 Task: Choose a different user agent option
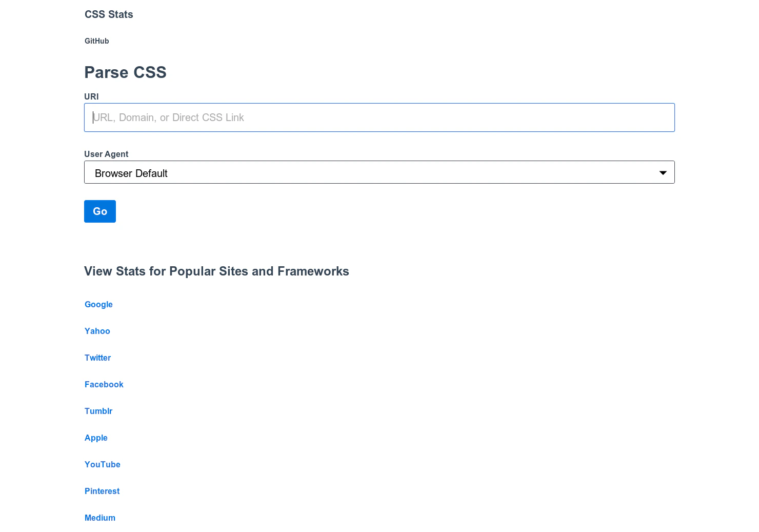tap(379, 172)
